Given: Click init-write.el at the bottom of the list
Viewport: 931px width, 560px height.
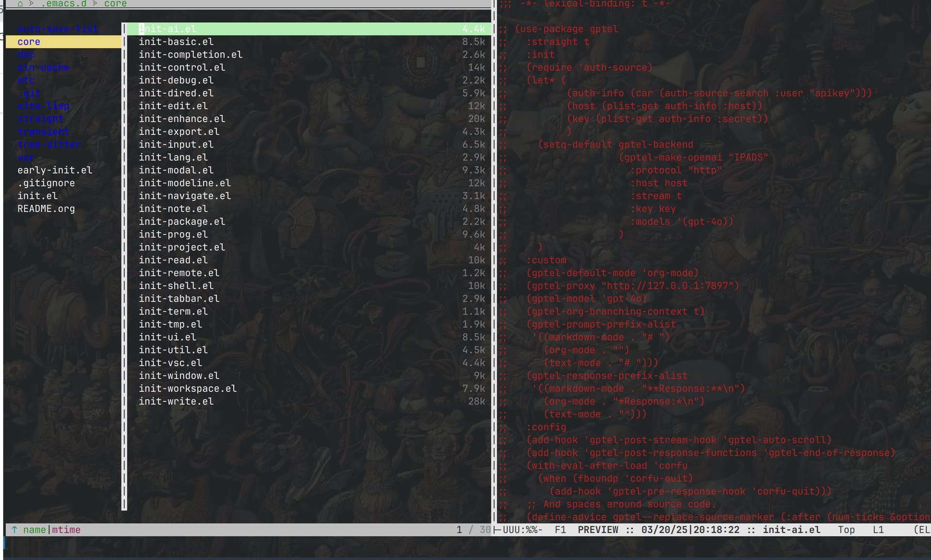Looking at the screenshot, I should coord(176,401).
